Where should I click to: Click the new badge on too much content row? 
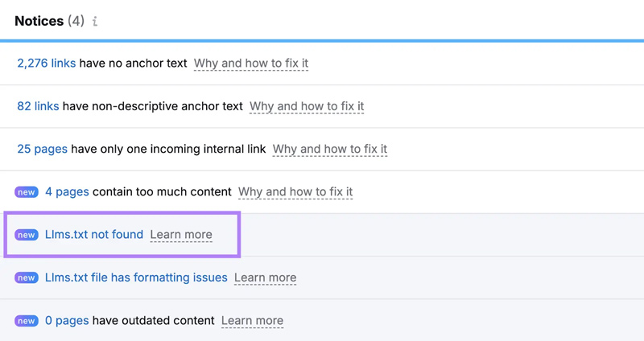tap(27, 192)
